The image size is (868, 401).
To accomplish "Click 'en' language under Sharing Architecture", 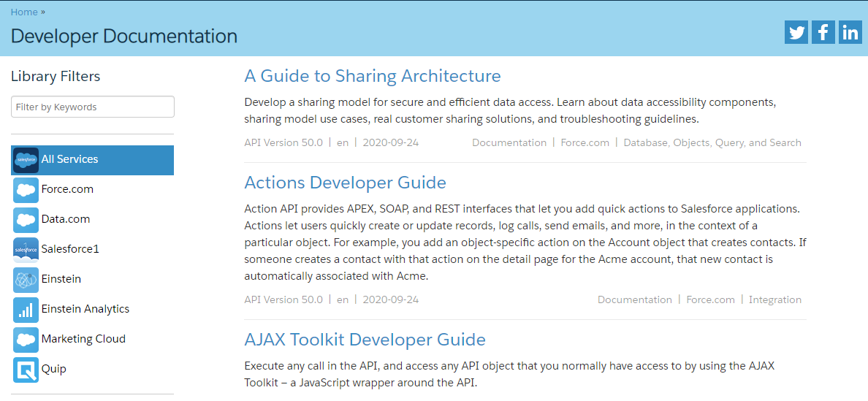I will click(343, 142).
